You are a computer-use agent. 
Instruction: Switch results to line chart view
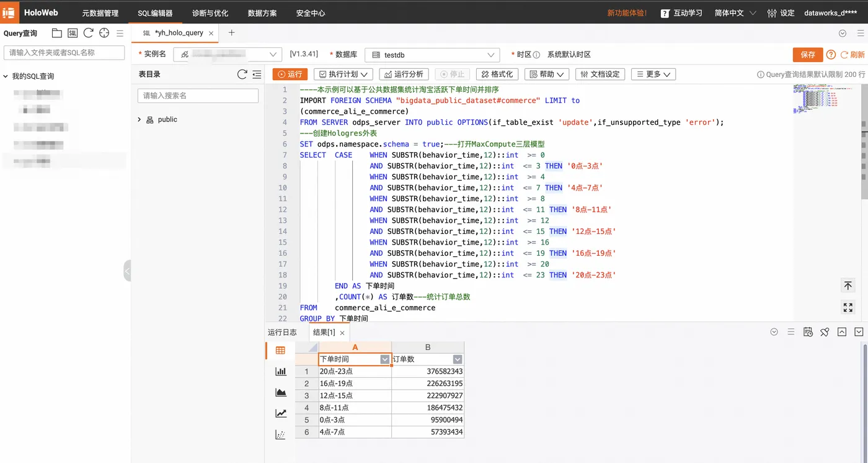click(x=280, y=413)
